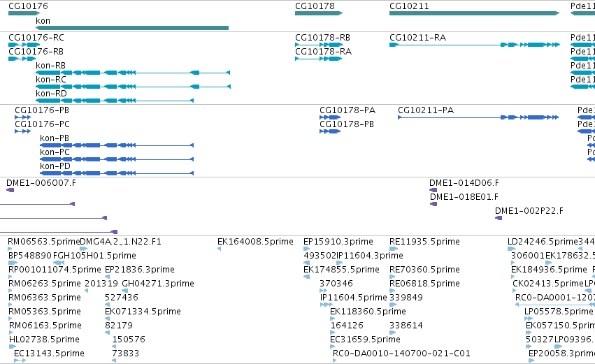The image size is (595, 364).
Task: Click the kon-PC protein label
Action: (x=55, y=152)
